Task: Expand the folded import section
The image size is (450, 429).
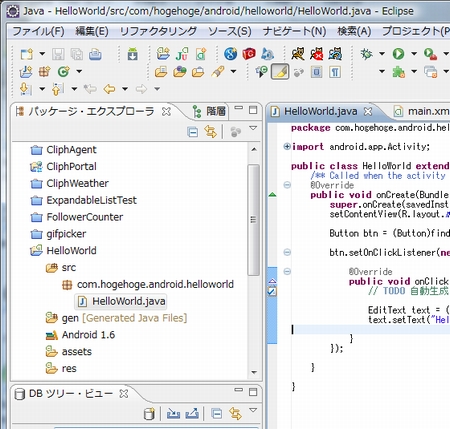Action: point(287,146)
